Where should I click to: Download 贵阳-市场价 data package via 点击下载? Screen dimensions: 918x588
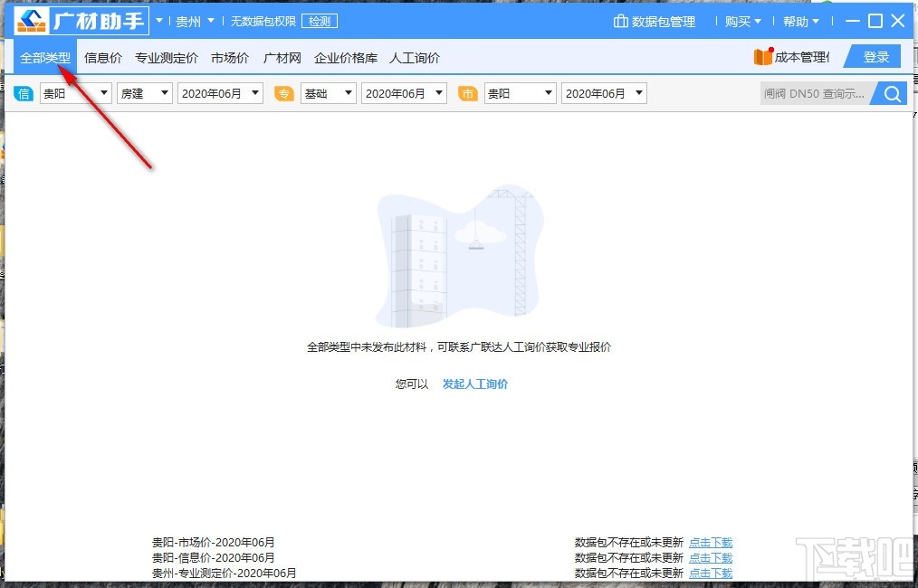(711, 542)
